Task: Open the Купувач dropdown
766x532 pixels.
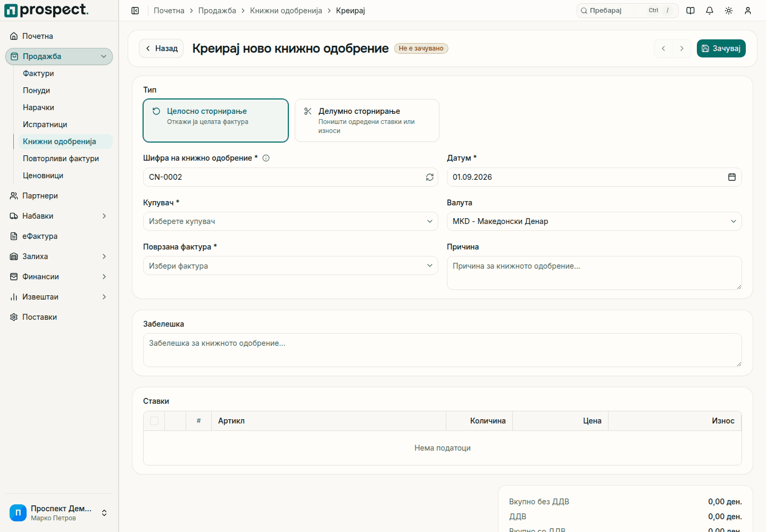Action: [x=290, y=221]
